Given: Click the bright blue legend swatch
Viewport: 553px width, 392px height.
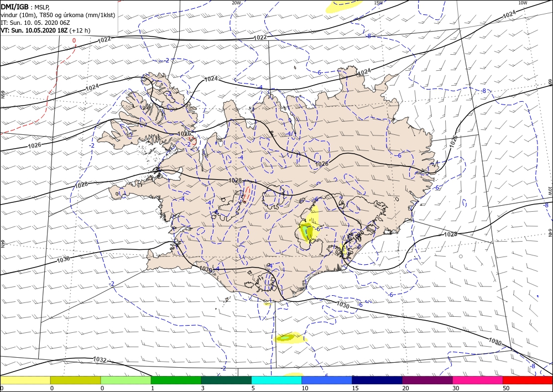Looking at the screenshot, I should 327,380.
